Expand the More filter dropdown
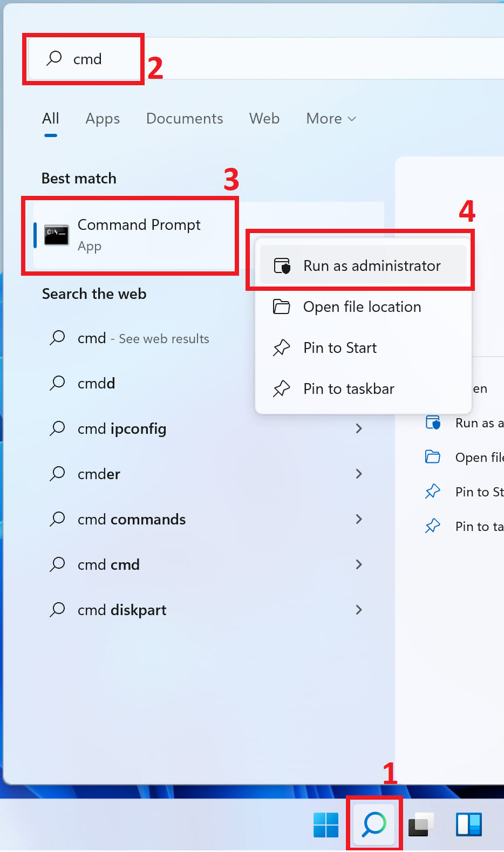 (x=331, y=119)
